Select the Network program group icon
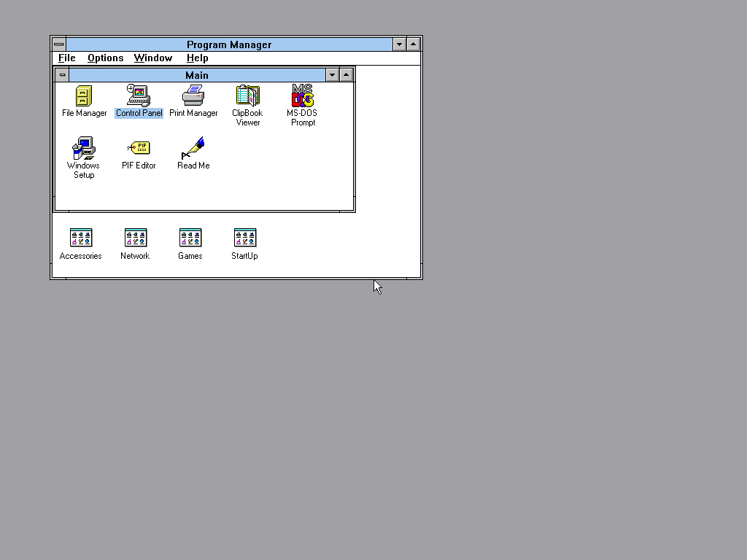The width and height of the screenshot is (747, 560). click(136, 238)
